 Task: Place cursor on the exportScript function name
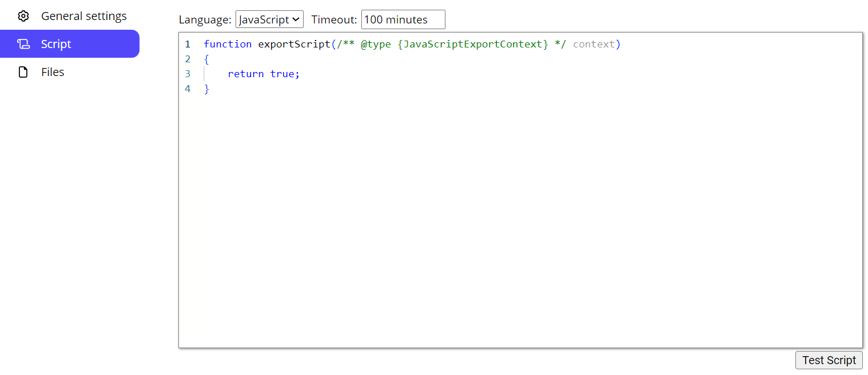coord(294,44)
